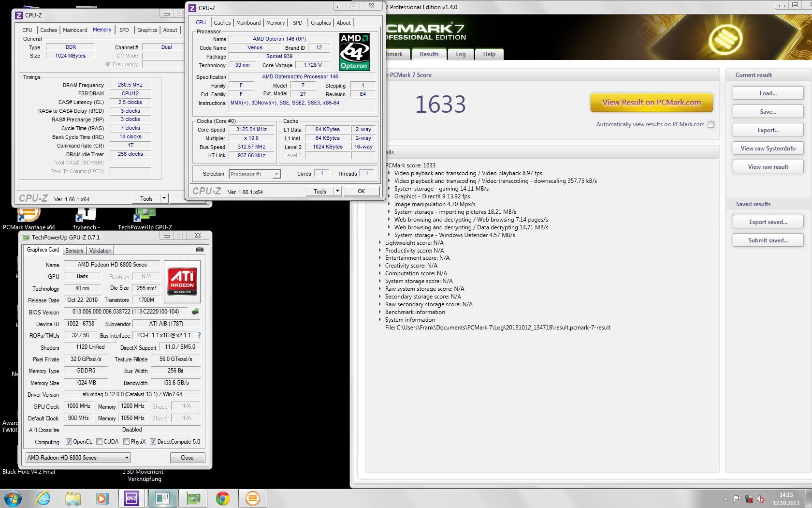Viewport: 812px width, 508px height.
Task: Expand Productivity score details
Action: 380,251
